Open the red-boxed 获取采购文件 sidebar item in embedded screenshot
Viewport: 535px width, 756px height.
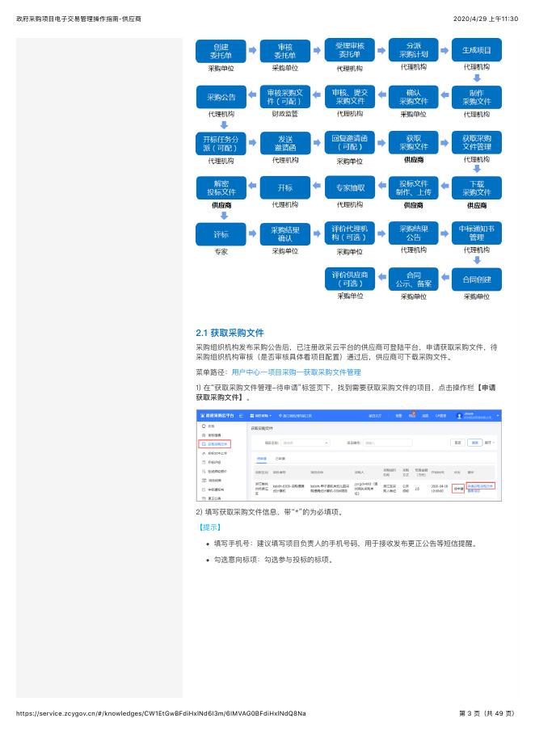(216, 443)
